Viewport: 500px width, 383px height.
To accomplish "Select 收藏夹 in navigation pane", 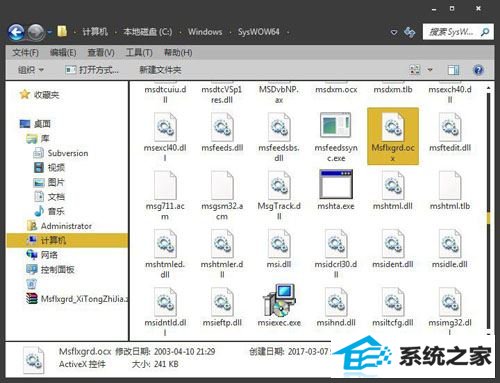I will coord(39,95).
